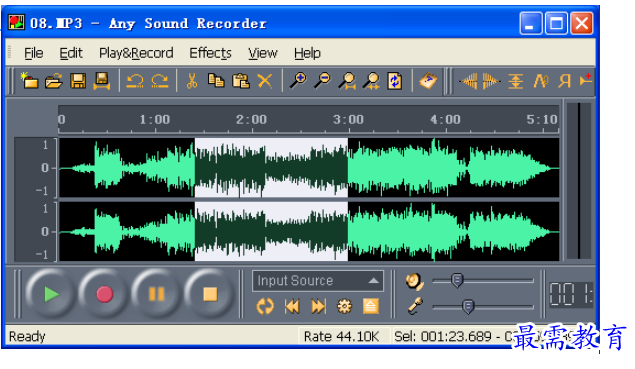The width and height of the screenshot is (635, 369).
Task: Redo the last undone edit
Action: pos(160,81)
